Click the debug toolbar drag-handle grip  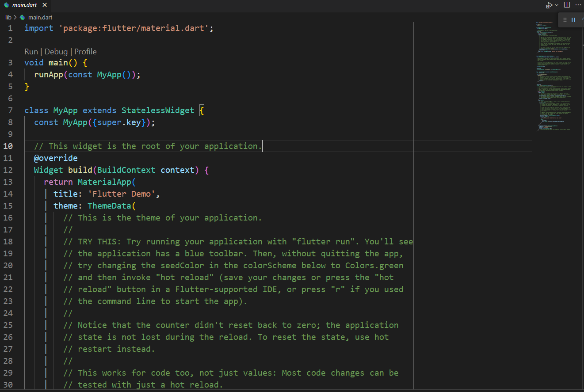coord(565,20)
